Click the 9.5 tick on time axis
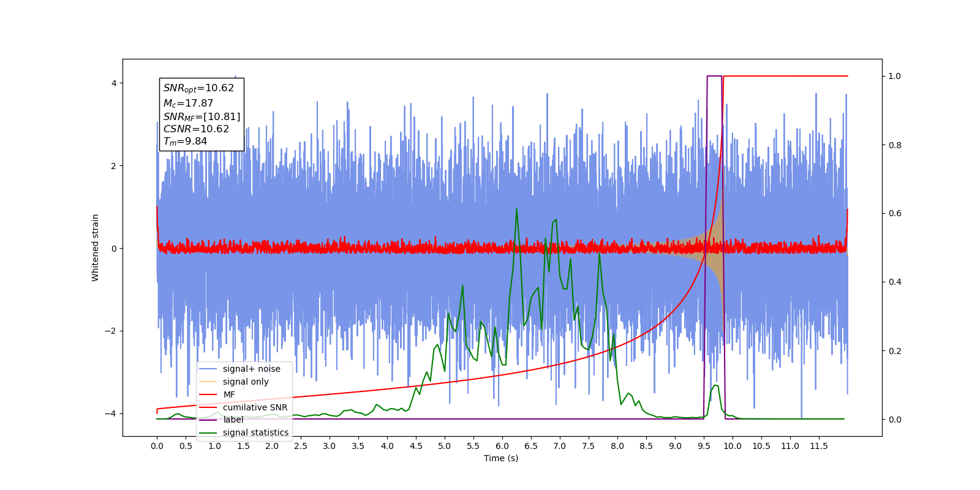 [704, 446]
